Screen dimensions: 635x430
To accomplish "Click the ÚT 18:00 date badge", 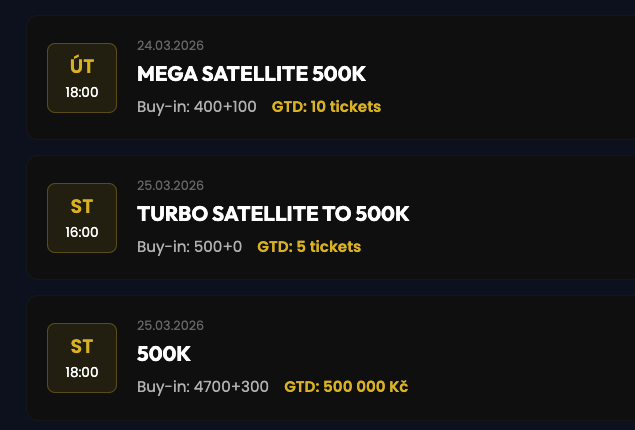I will tap(82, 78).
